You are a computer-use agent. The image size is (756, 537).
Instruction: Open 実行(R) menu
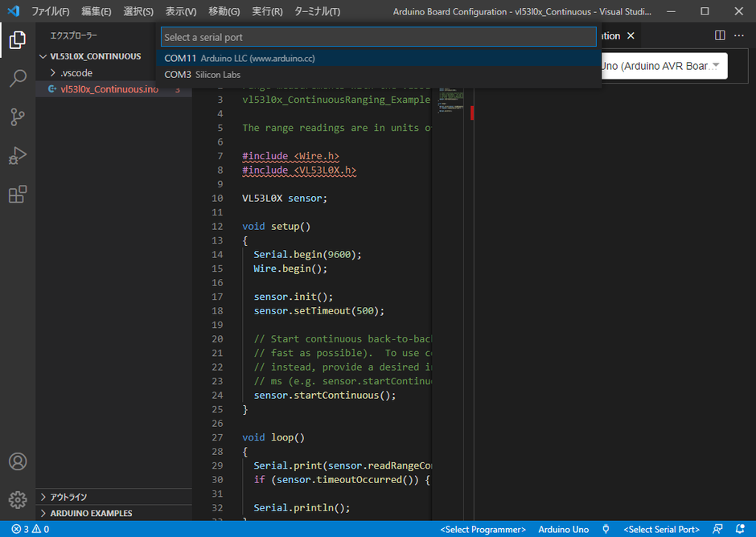pyautogui.click(x=267, y=11)
